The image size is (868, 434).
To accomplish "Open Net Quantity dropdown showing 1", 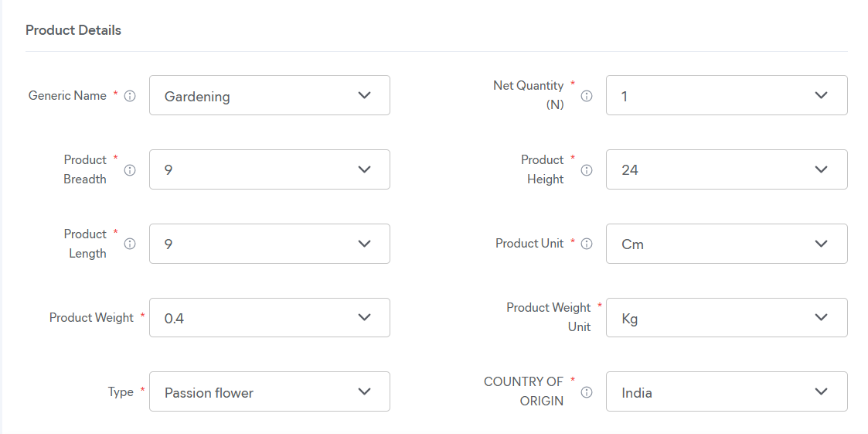I will pyautogui.click(x=727, y=95).
